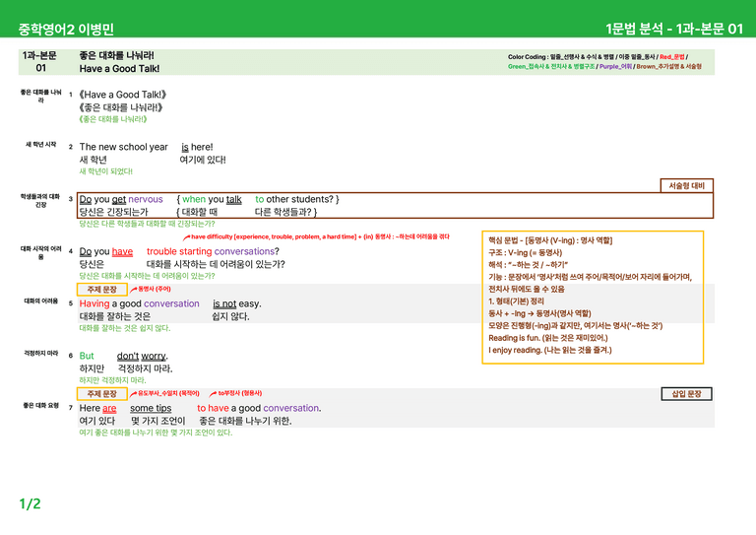Select sentence 1 '《Have a Good Talk!》'

pyautogui.click(x=123, y=95)
